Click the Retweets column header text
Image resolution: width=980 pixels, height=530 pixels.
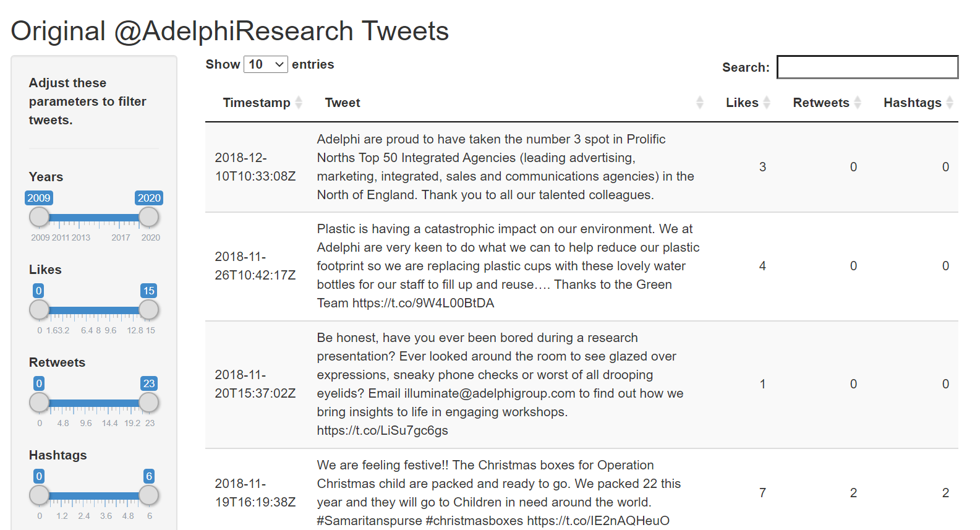pyautogui.click(x=821, y=103)
